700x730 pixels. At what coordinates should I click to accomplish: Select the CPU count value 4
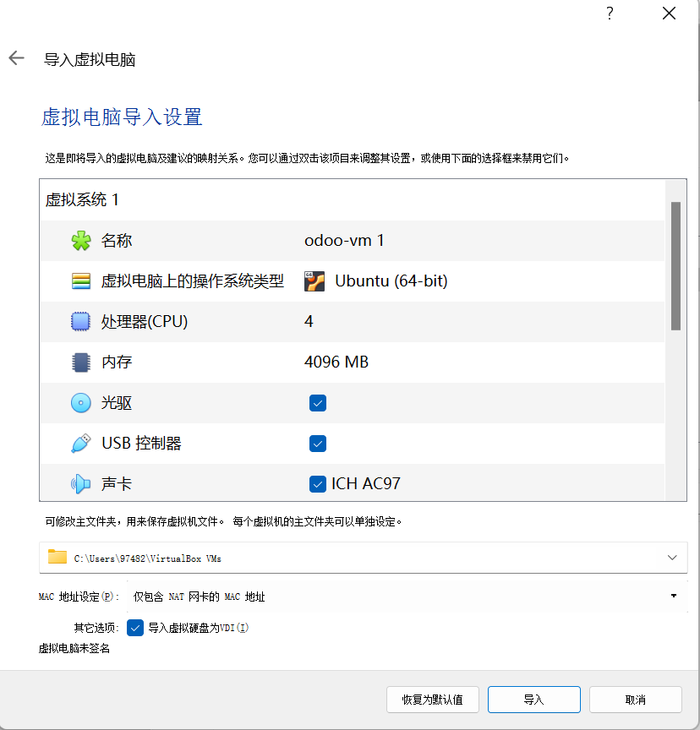[x=309, y=322]
